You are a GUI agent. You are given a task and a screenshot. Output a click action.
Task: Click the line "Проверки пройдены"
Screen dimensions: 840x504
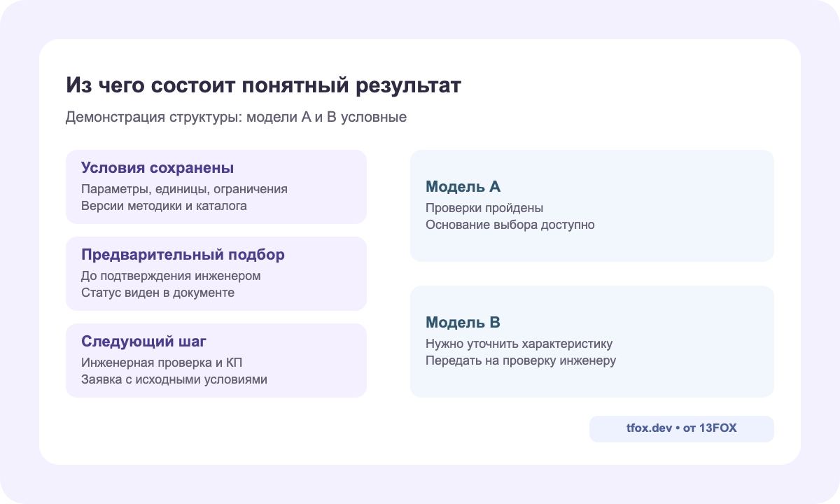484,208
